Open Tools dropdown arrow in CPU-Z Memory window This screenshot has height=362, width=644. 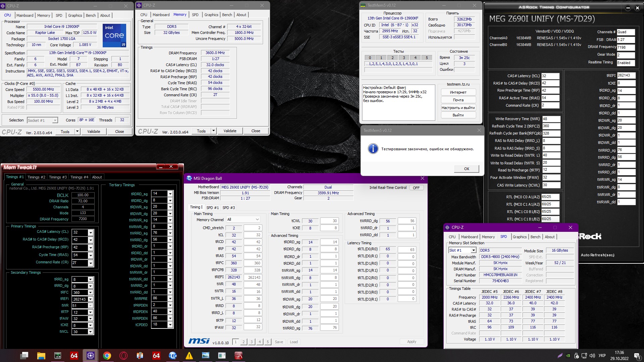[213, 131]
